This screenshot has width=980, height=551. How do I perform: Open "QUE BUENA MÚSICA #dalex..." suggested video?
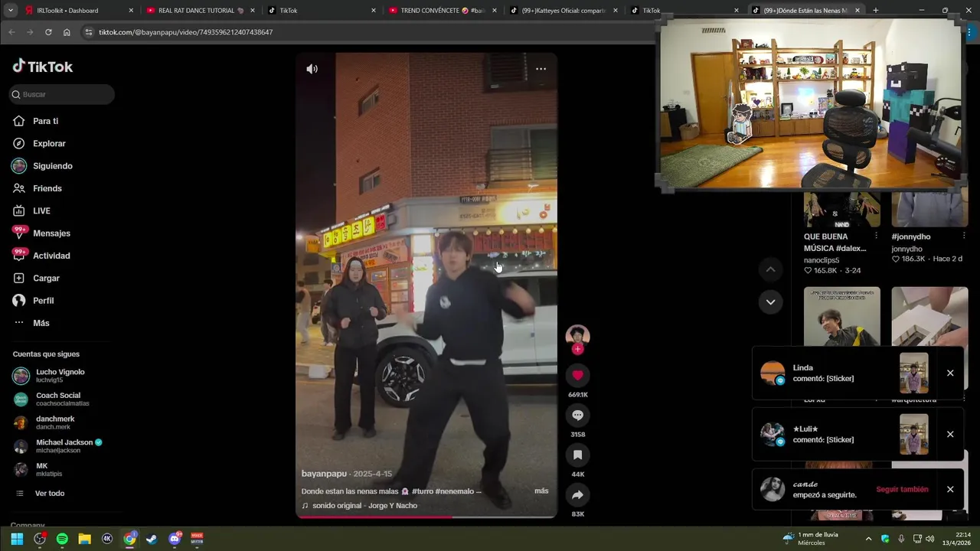[x=835, y=243]
